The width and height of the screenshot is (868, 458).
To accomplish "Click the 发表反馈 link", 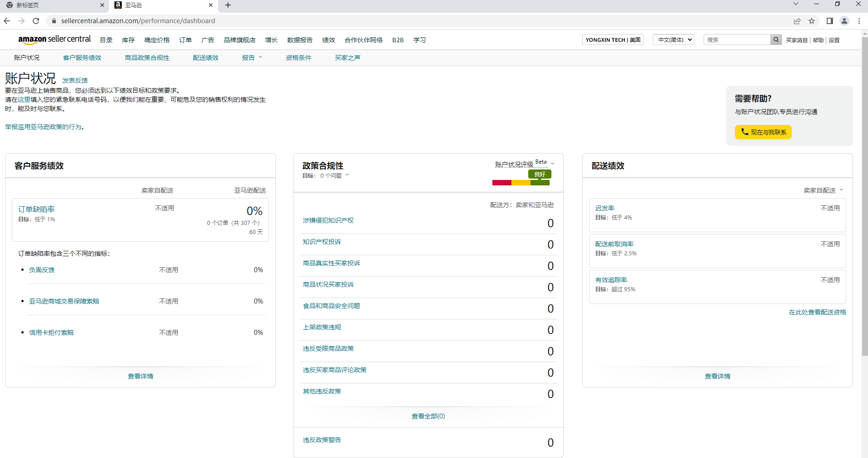I will click(75, 80).
